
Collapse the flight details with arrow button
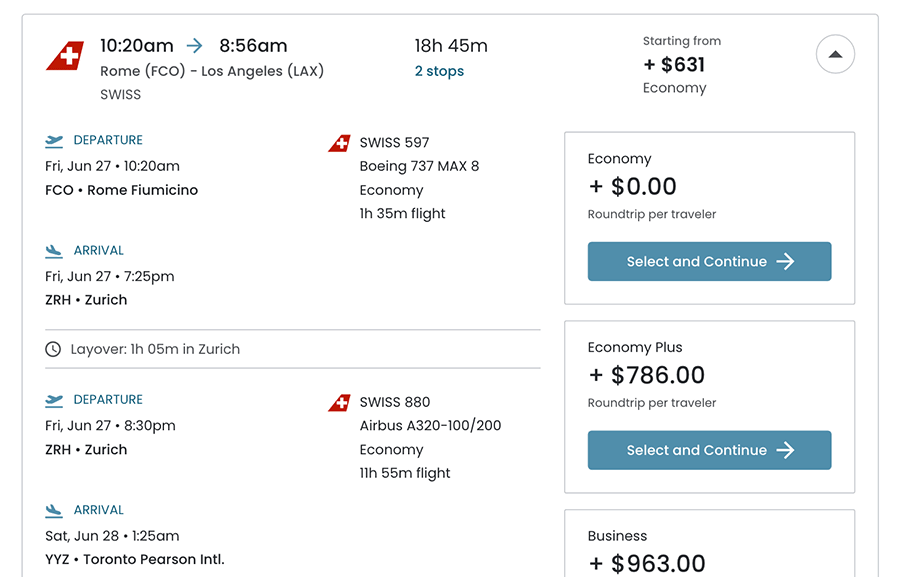pos(835,54)
